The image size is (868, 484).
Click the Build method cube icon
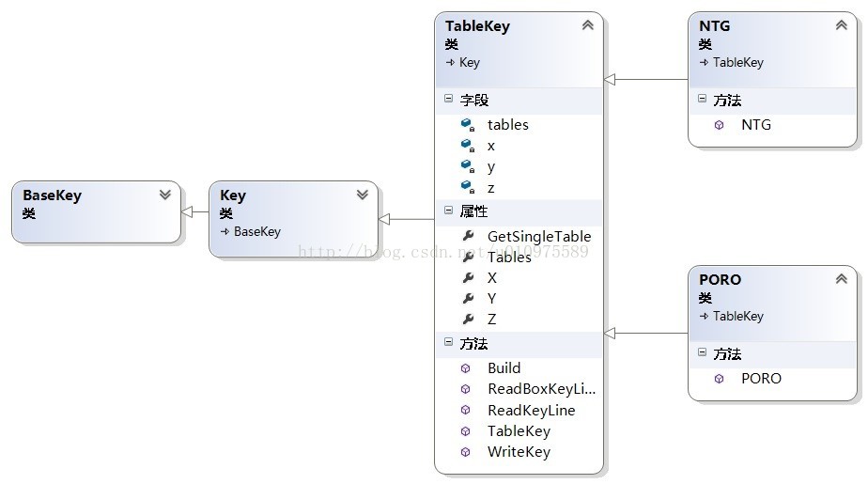466,368
